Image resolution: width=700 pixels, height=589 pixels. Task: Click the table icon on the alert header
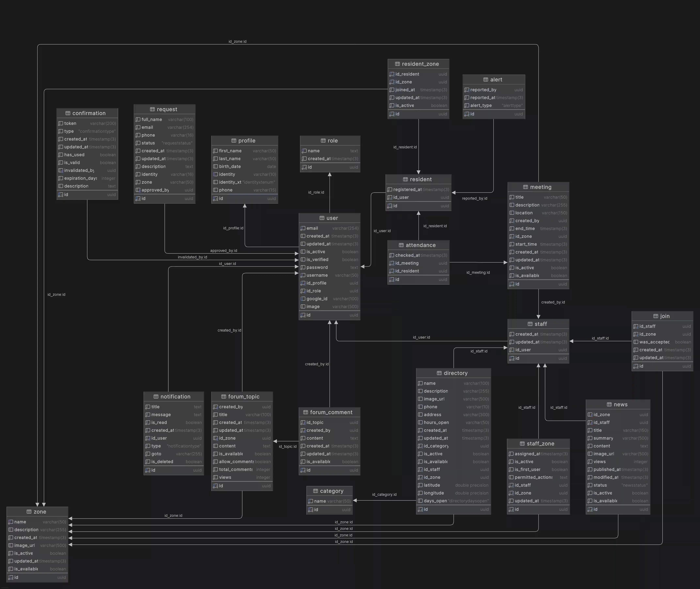tap(485, 80)
